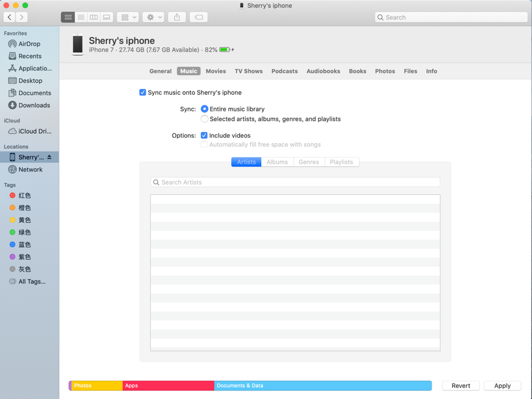
Task: Open the group-by dropdown in the toolbar
Action: coord(128,18)
